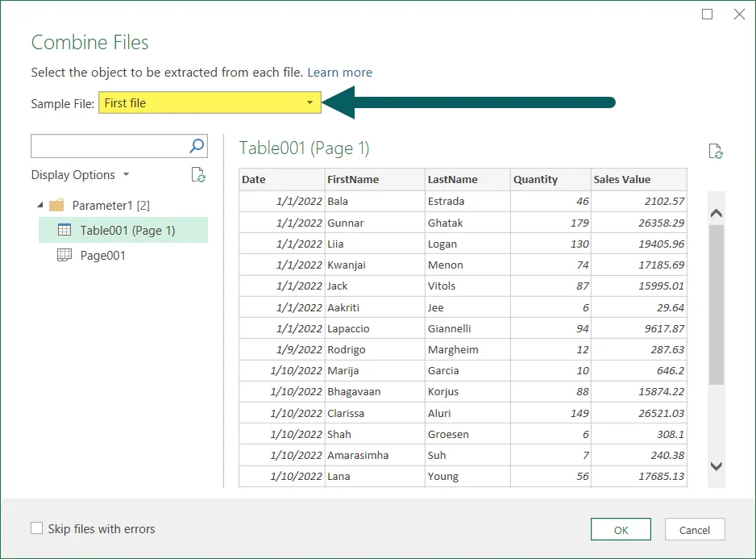This screenshot has height=559, width=756.
Task: Click the scrollbar up arrow in preview
Action: pyautogui.click(x=716, y=213)
